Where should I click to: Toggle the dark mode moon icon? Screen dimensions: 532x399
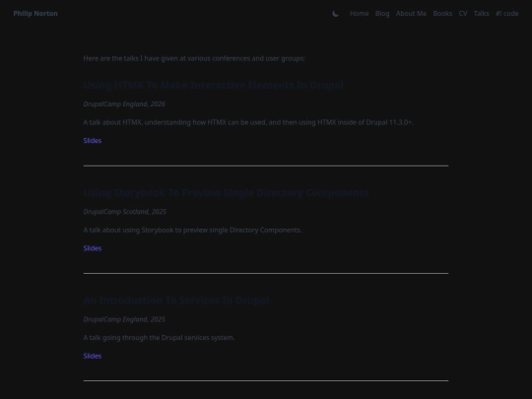click(335, 14)
